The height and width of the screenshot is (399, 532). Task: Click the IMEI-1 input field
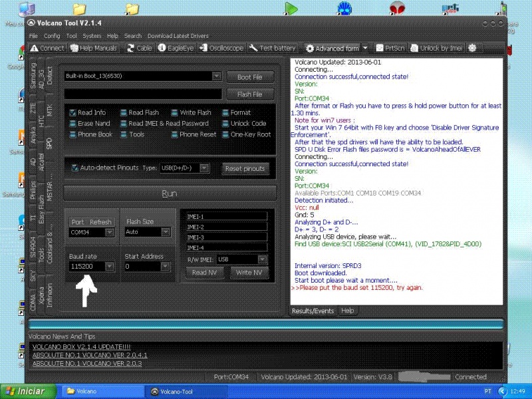pyautogui.click(x=226, y=217)
